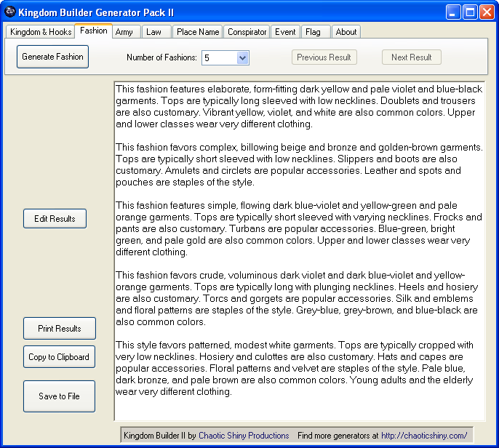Click the Print Results button

60,329
